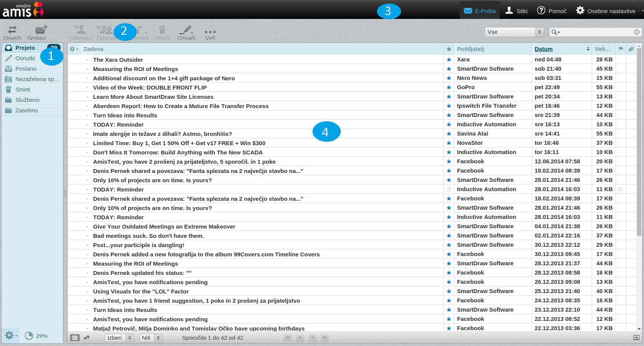Compose a new message with Sestavi
Viewport: 644px width, 346px height.
point(40,32)
